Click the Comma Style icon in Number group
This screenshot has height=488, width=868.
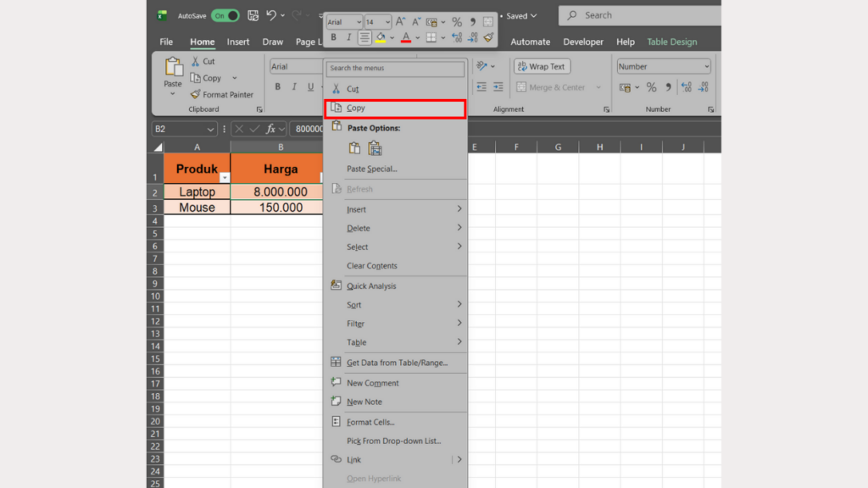[667, 86]
